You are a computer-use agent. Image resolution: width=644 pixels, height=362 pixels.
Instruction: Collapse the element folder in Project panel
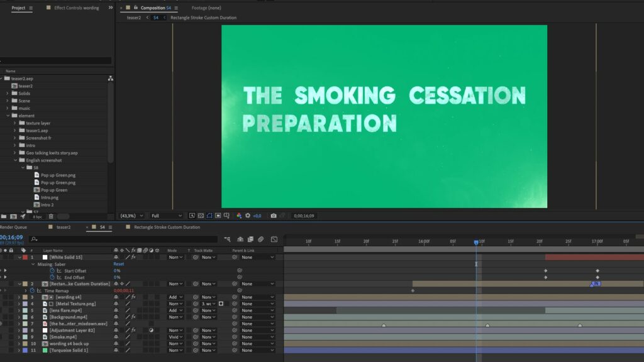[x=8, y=116]
